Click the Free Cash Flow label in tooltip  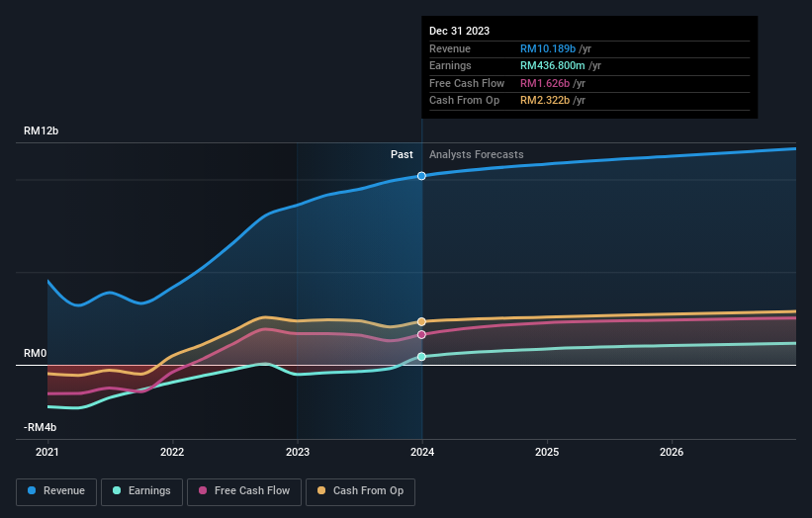(x=467, y=83)
